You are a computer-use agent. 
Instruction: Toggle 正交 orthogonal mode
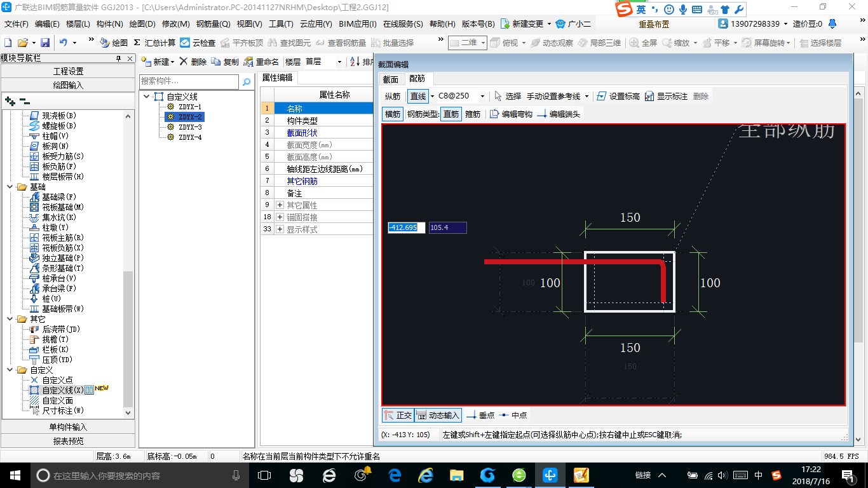click(x=398, y=415)
